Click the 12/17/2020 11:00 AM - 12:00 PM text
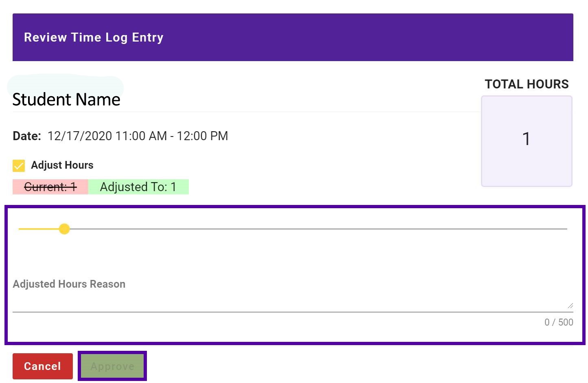The height and width of the screenshot is (383, 588). coord(138,136)
